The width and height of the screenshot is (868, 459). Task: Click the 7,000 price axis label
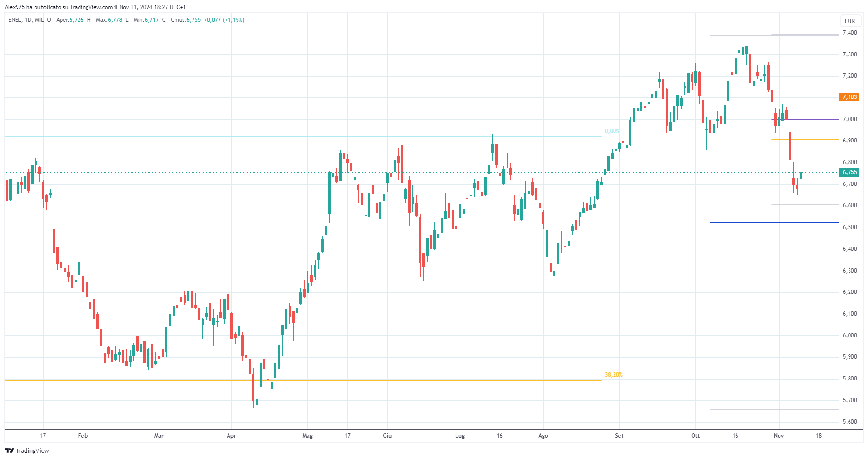(850, 119)
